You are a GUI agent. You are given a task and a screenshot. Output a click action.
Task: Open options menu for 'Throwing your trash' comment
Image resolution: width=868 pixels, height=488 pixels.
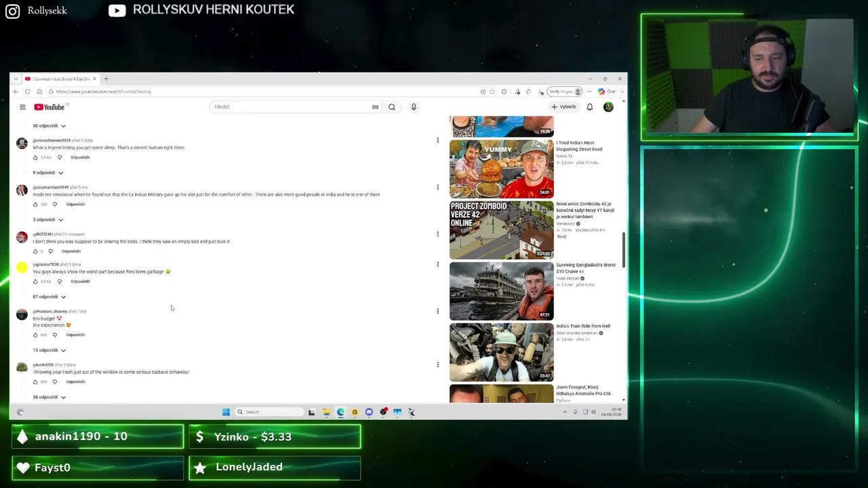tap(437, 365)
